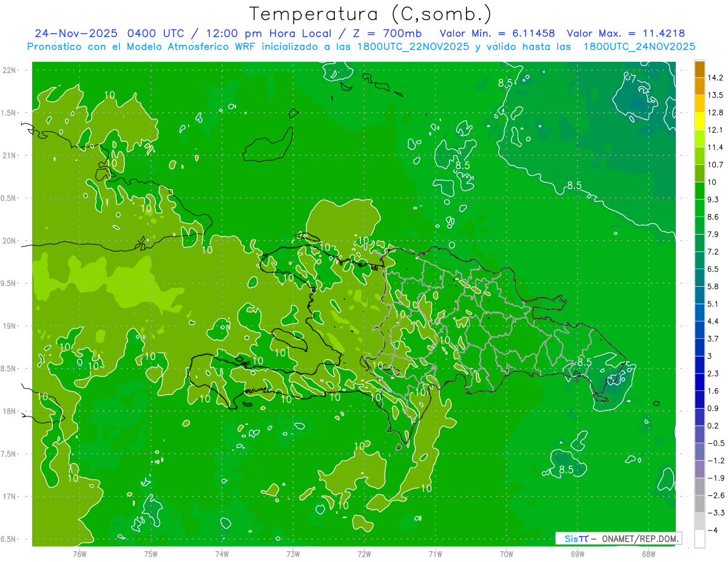Viewport: 728px width, 562px height.
Task: Click the "12.8" colorbar label
Action: (715, 113)
